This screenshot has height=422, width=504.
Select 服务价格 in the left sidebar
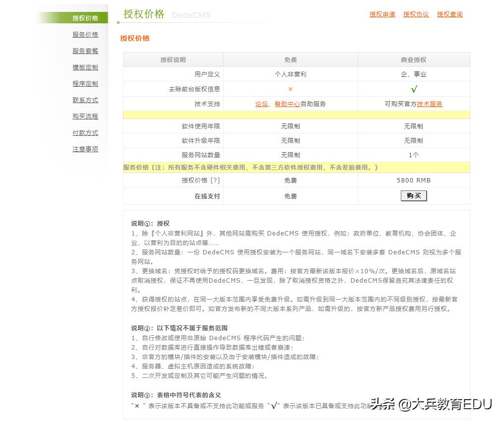click(x=85, y=34)
